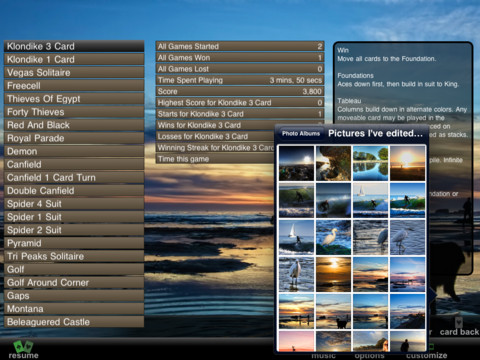Pick the cave rock arch photo

click(333, 163)
